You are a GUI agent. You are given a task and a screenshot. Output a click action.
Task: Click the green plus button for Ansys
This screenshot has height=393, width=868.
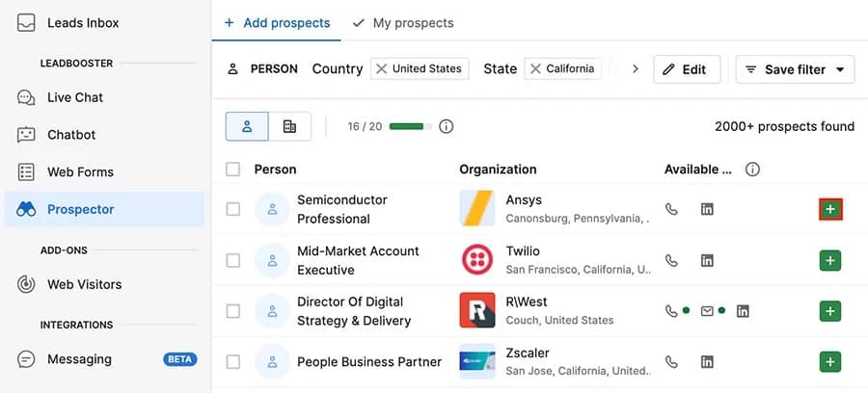point(830,209)
